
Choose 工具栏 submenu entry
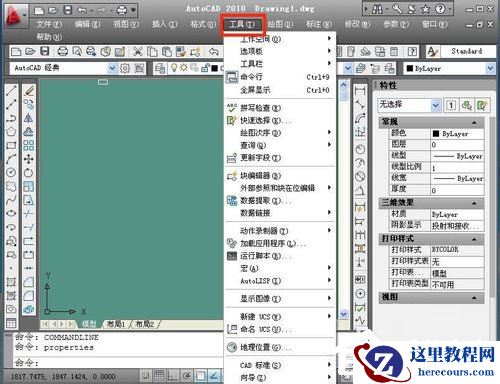point(280,63)
